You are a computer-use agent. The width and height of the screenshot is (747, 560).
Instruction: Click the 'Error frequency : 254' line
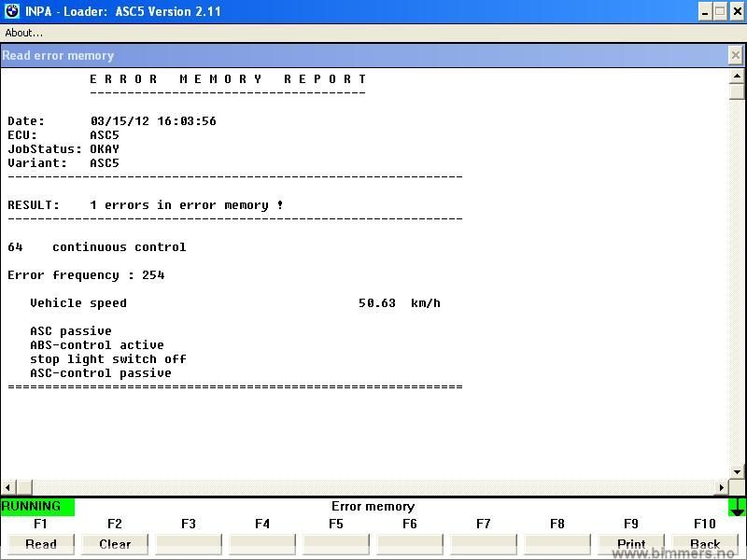[86, 275]
